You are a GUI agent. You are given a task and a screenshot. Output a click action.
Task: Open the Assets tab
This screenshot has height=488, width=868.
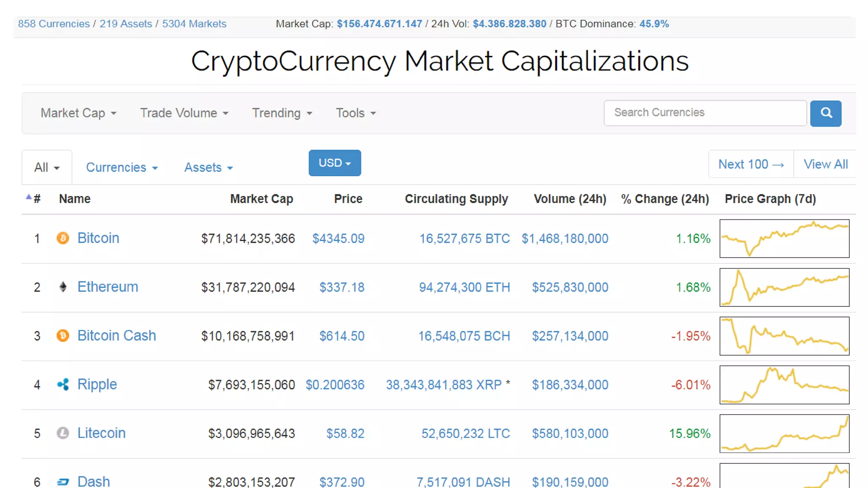pyautogui.click(x=208, y=167)
